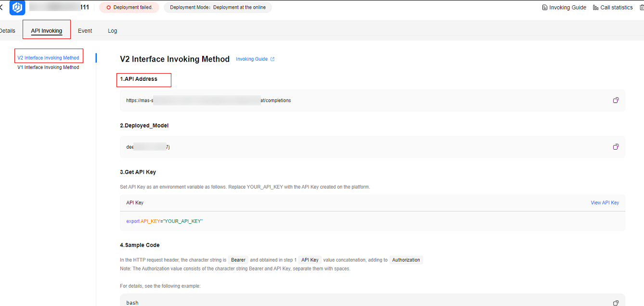Viewport: 644px width, 306px height.
Task: Switch to the Log tab
Action: point(113,31)
